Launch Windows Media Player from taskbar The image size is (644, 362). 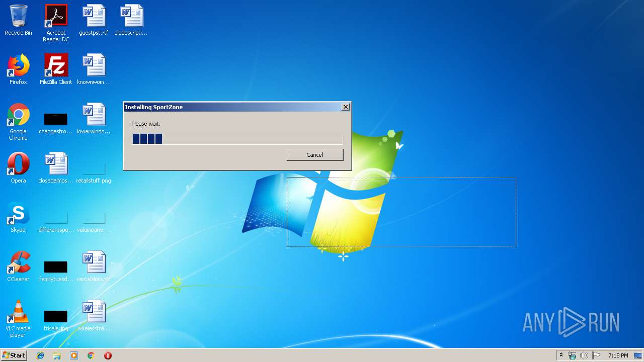point(74,355)
